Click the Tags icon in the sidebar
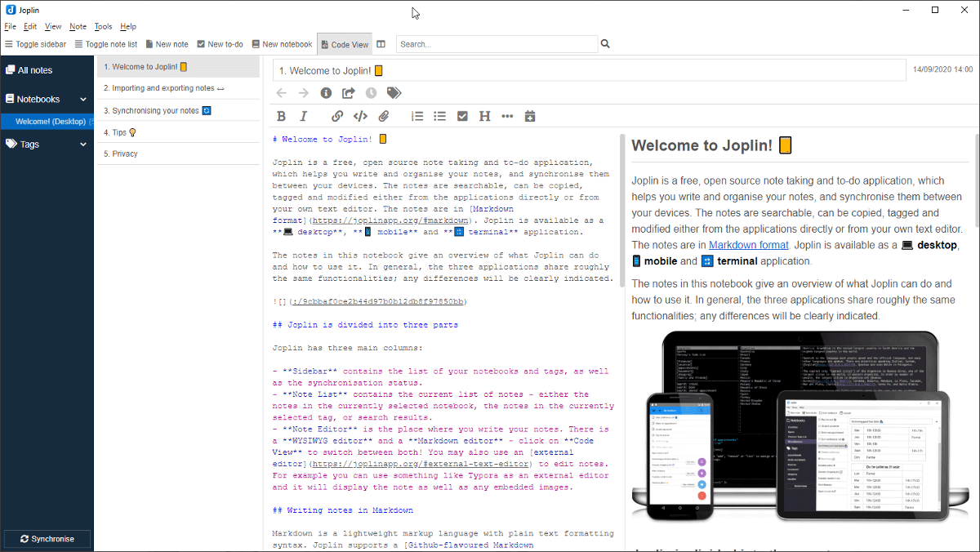The width and height of the screenshot is (980, 552). (11, 144)
